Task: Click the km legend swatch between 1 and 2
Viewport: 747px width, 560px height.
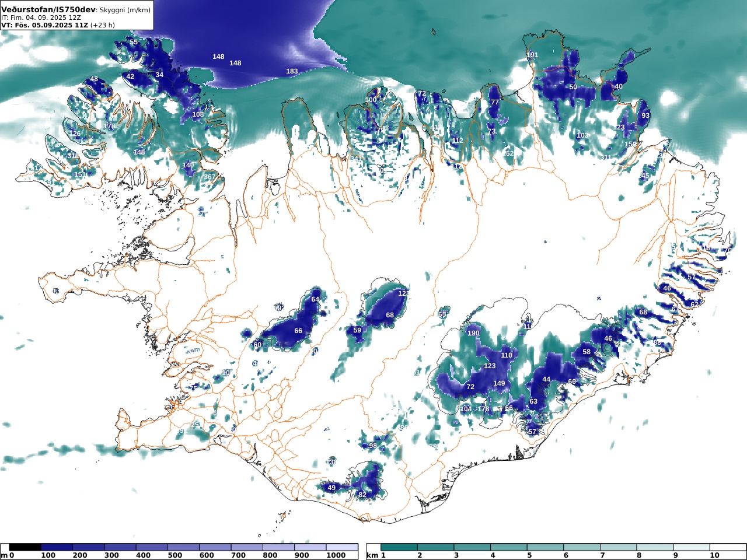Action: [x=399, y=547]
